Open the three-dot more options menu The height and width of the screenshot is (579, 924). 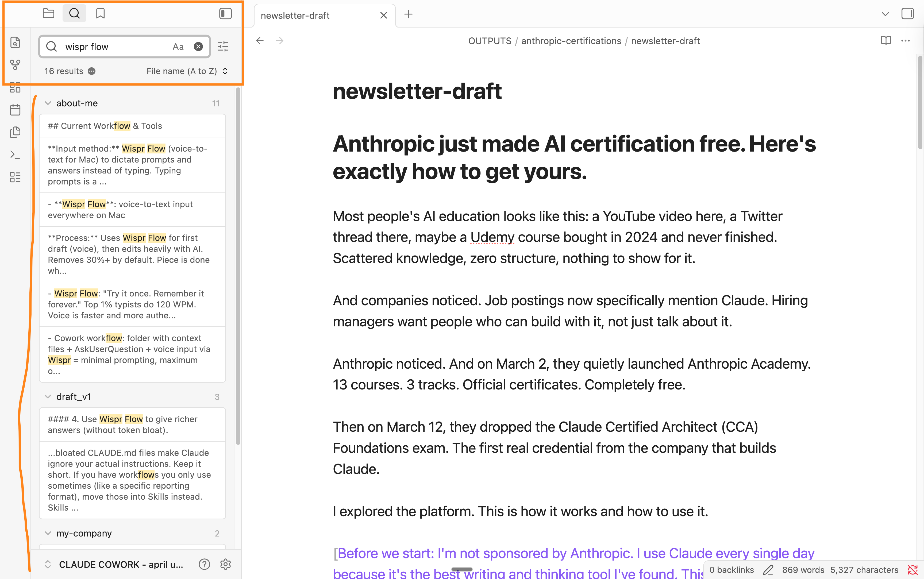(x=905, y=41)
